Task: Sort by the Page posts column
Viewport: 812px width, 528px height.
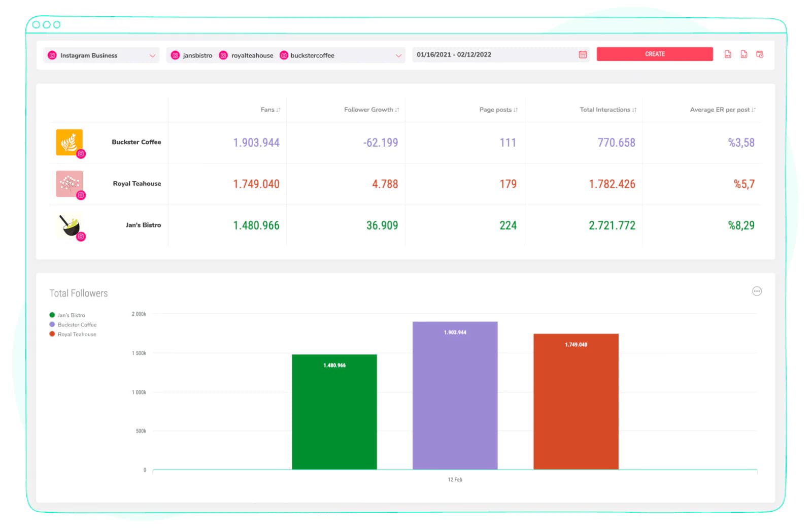Action: click(x=498, y=110)
